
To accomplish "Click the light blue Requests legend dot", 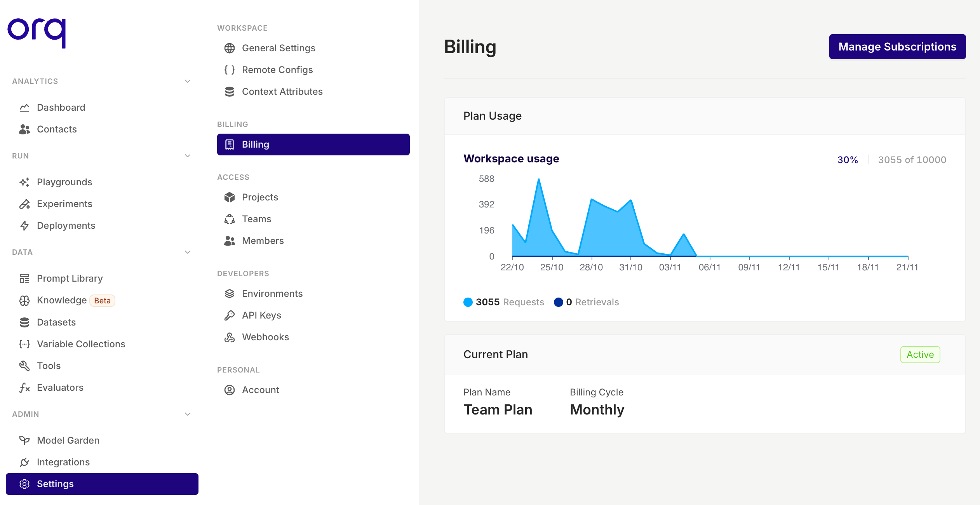I will [468, 302].
